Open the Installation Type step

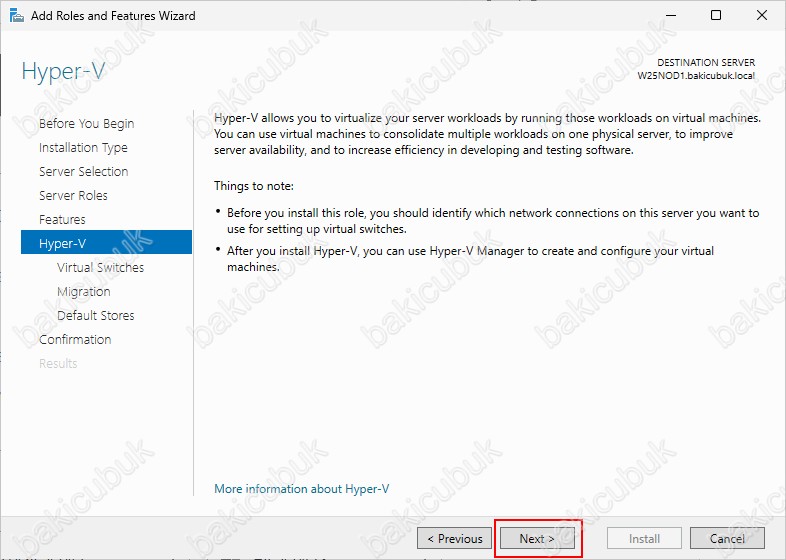click(x=83, y=147)
